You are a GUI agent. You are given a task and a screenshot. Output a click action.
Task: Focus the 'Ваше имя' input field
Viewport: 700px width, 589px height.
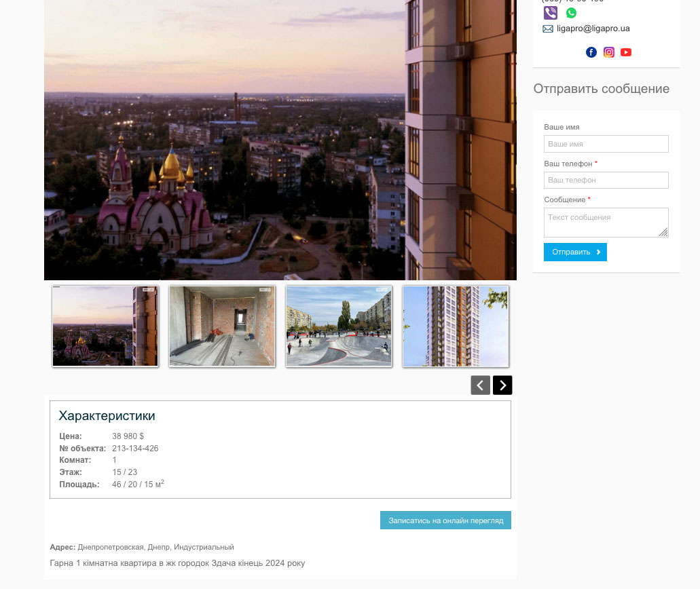[606, 144]
